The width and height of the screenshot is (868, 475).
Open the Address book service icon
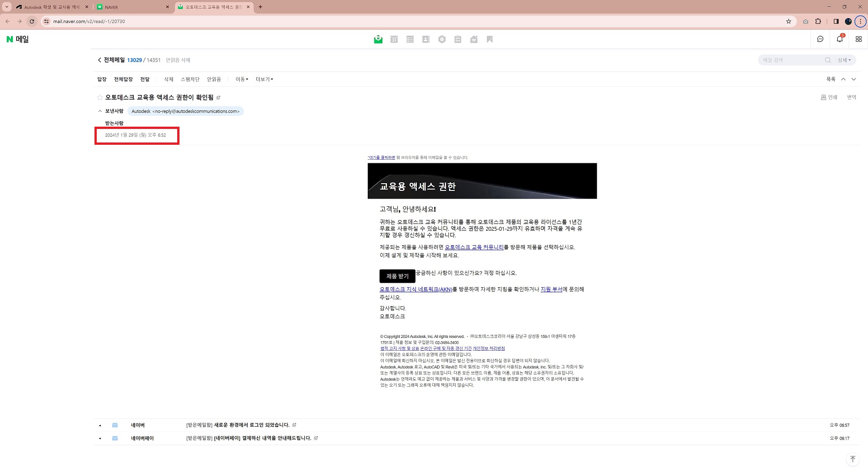coord(426,39)
